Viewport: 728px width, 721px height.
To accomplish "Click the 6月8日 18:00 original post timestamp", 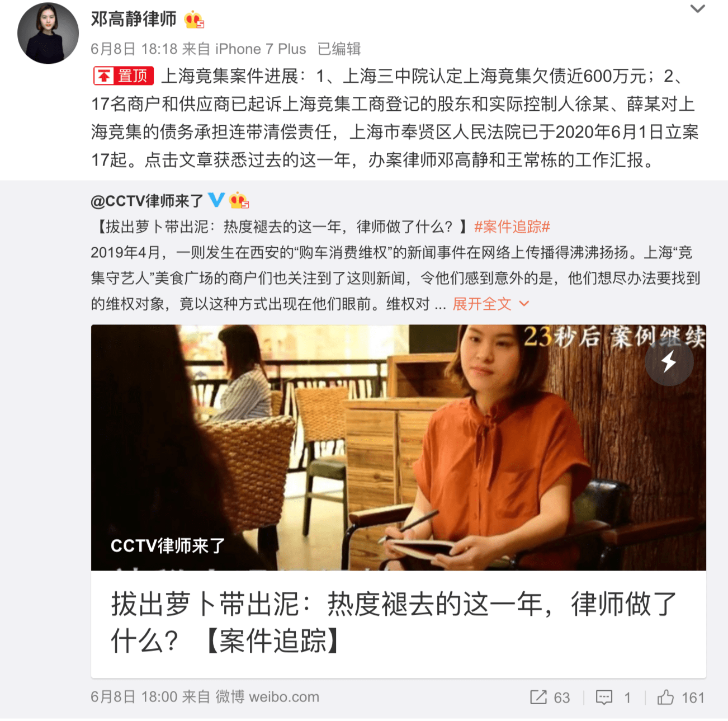I will (134, 697).
